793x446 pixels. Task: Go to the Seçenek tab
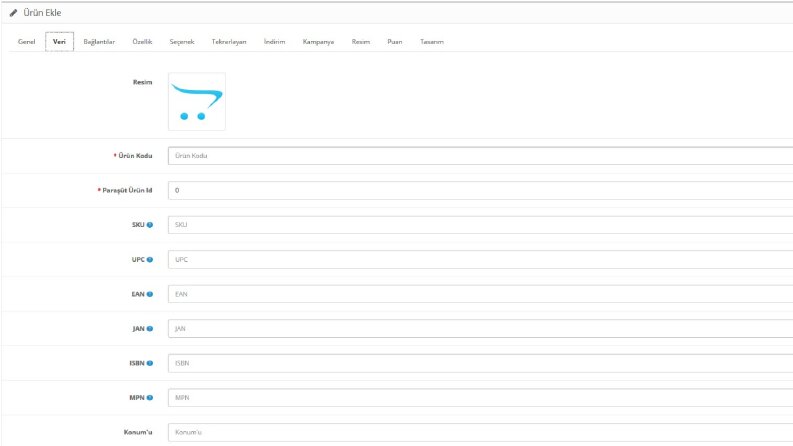(x=182, y=42)
